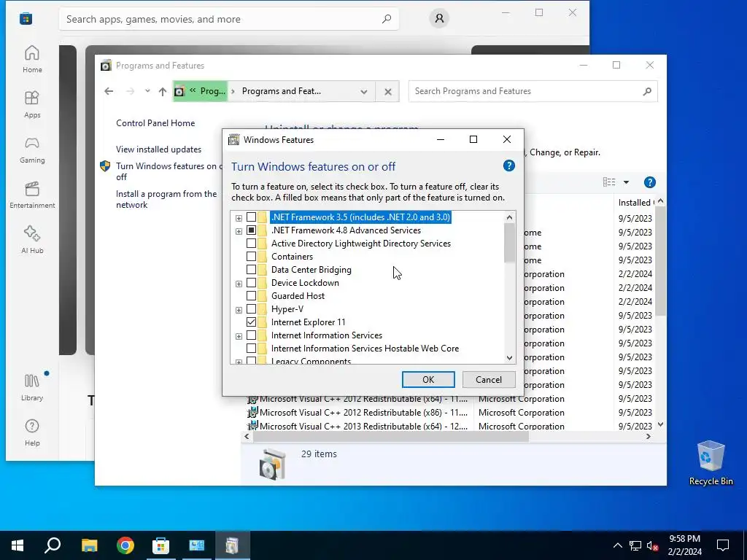The image size is (747, 560).
Task: Open the Recycle Bin on desktop
Action: click(711, 463)
